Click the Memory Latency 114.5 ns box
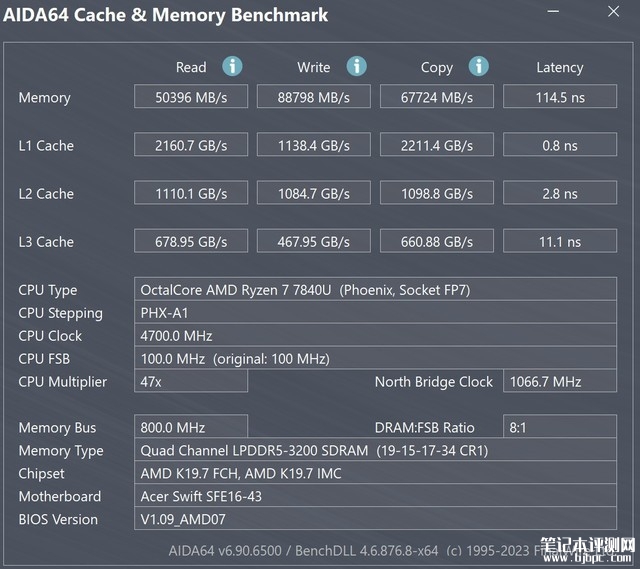 (560, 96)
